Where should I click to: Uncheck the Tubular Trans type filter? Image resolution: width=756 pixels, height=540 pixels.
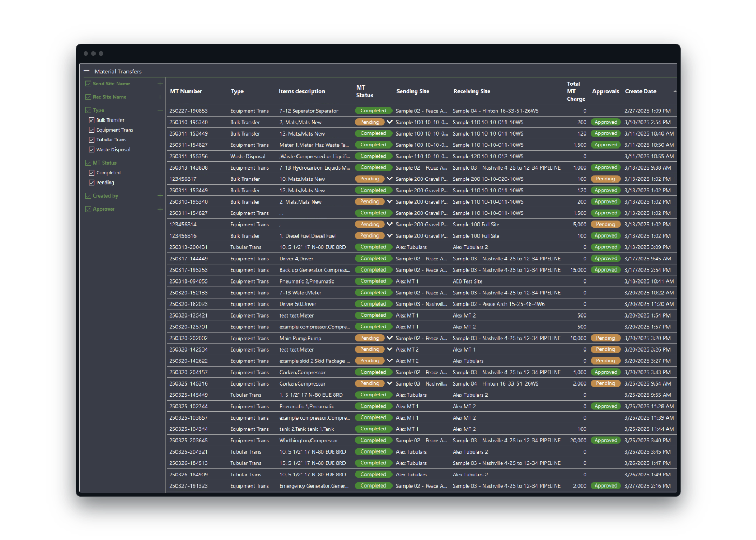pos(92,140)
